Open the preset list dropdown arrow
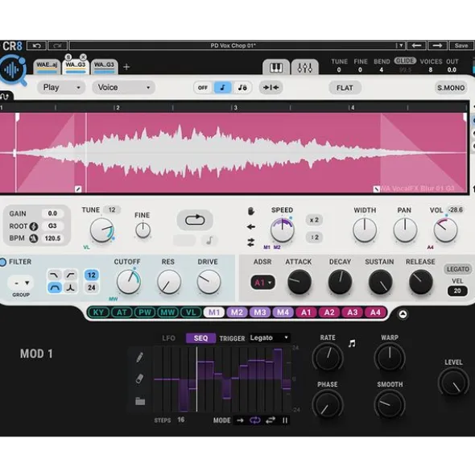This screenshot has height=476, width=475. 401,46
